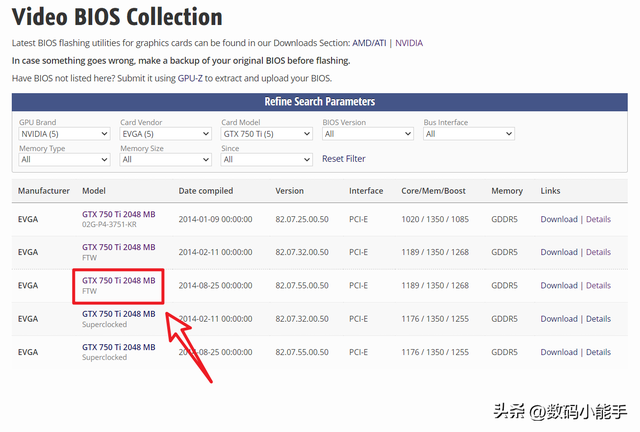Screen dimensions: 640x432
Task: Open the Memory Size dropdown
Action: click(165, 159)
